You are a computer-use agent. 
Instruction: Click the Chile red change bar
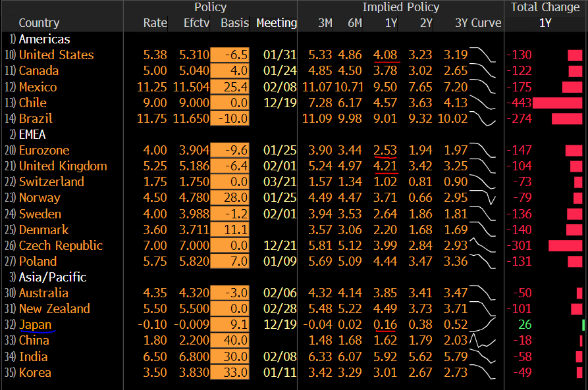(x=557, y=103)
